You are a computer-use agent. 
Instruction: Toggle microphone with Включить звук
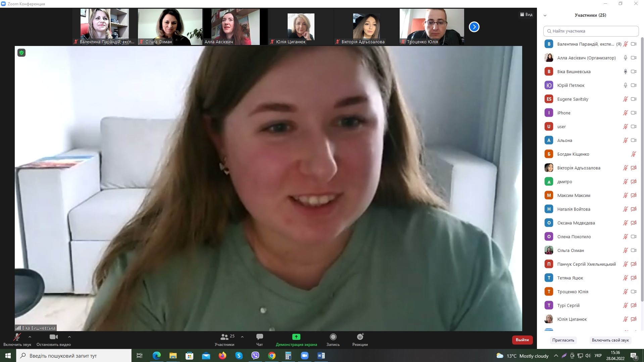[x=17, y=337]
